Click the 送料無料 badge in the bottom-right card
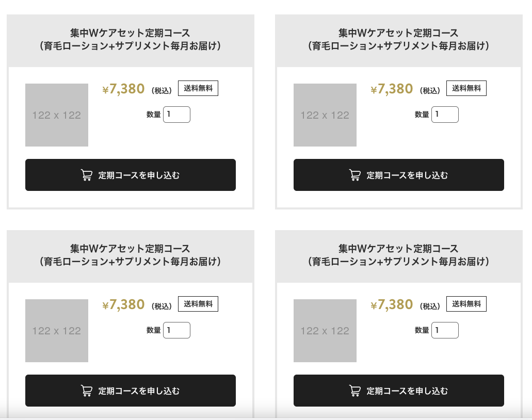Image resolution: width=532 pixels, height=420 pixels. coord(466,304)
